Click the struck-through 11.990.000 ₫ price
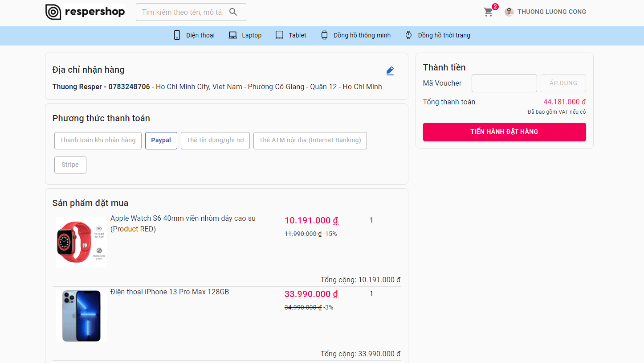This screenshot has height=363, width=644. [303, 234]
